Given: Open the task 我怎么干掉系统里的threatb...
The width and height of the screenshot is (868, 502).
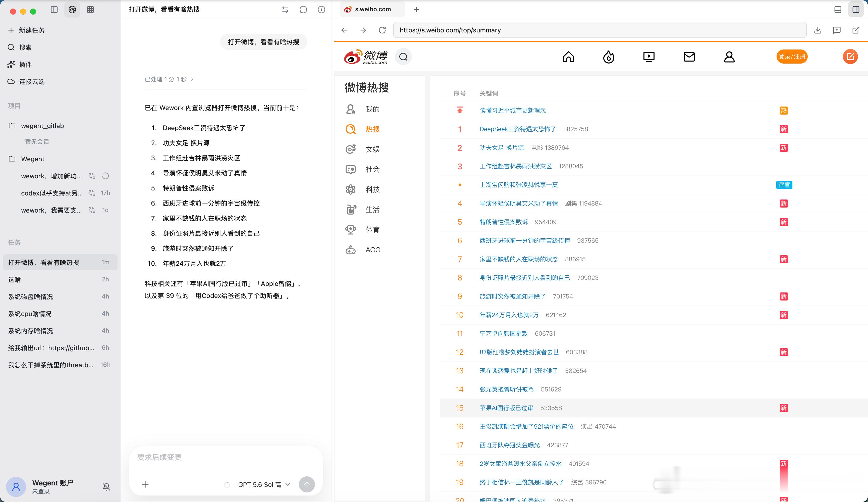Looking at the screenshot, I should tap(60, 365).
